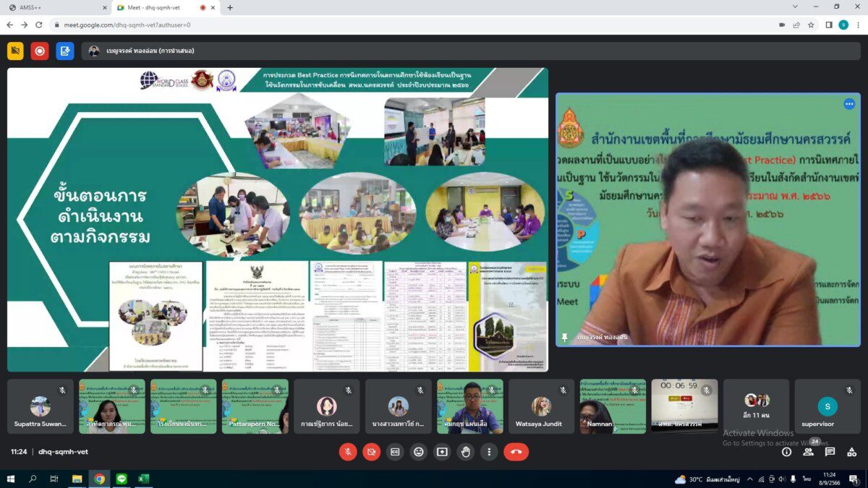868x488 pixels.
Task: Click the yellow no-presentation icon top left
Action: click(x=15, y=51)
